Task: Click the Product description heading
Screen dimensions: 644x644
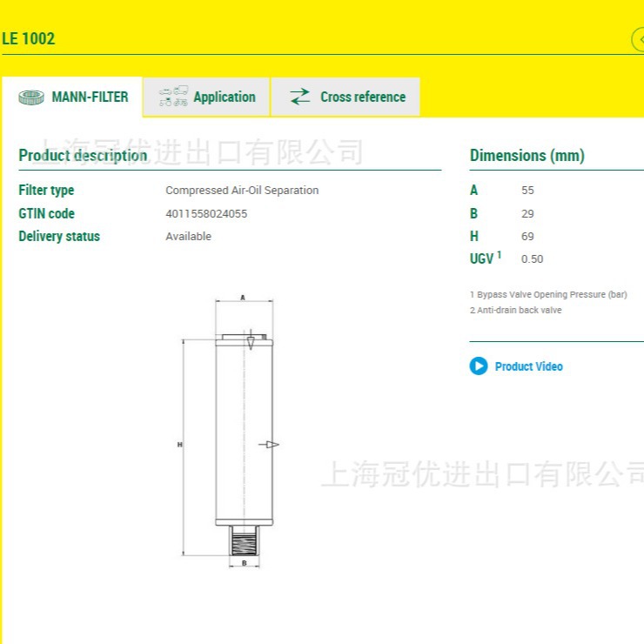Action: pos(83,155)
